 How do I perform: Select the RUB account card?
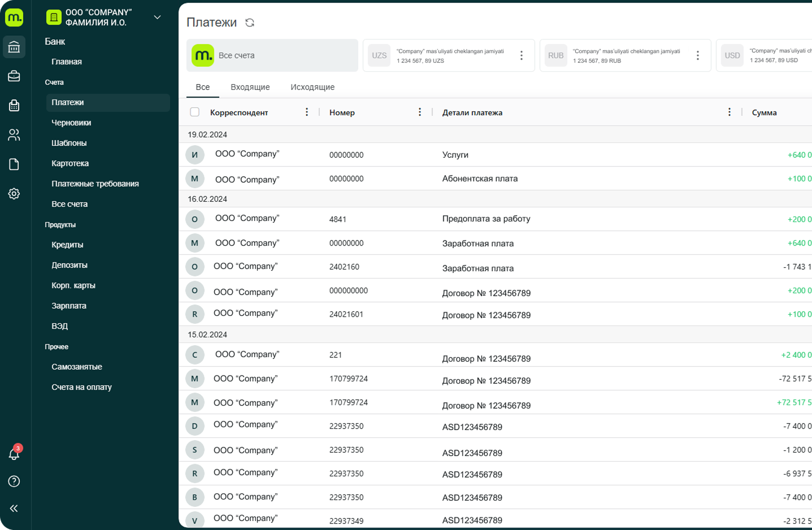[625, 55]
